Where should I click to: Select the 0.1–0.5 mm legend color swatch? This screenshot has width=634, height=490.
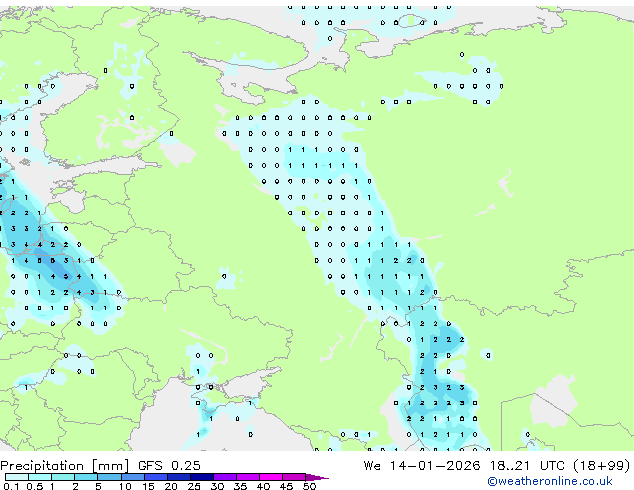(x=17, y=477)
